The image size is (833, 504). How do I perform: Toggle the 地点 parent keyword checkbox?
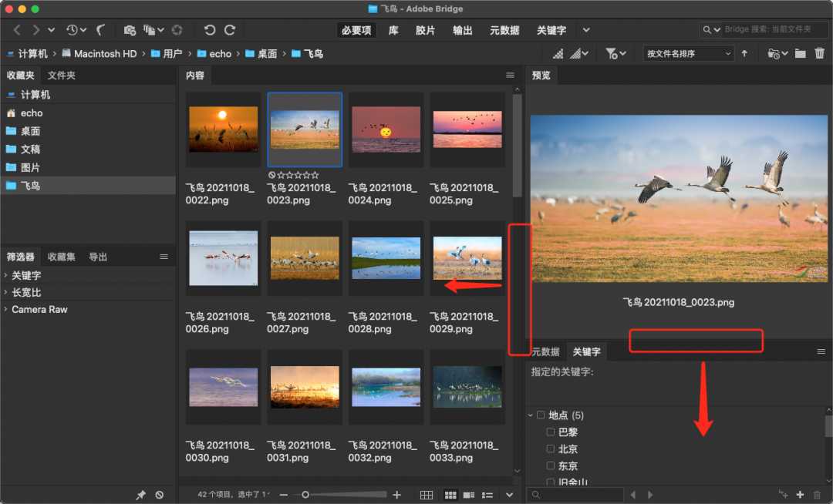(x=541, y=415)
